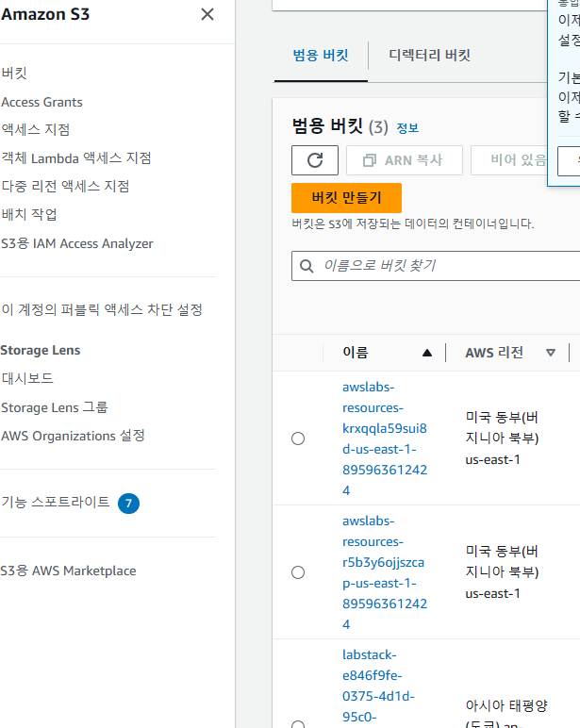Click the 버킷 만들기 button
This screenshot has height=728, width=580.
(346, 198)
